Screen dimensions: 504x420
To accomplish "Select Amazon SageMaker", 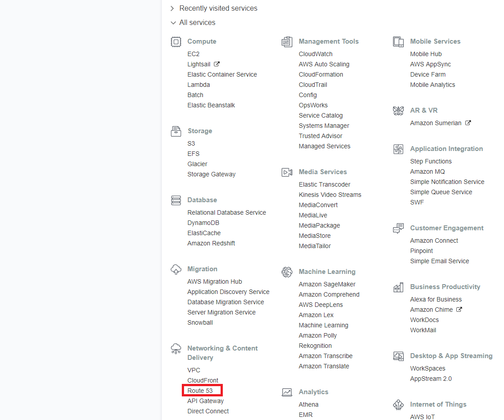I will [x=327, y=285].
